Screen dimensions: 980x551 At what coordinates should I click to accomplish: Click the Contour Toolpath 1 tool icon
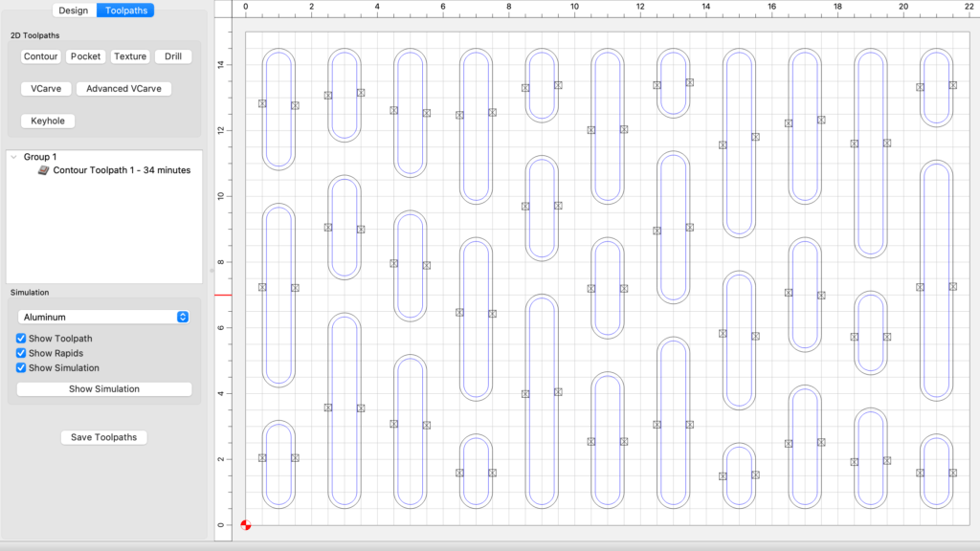(x=44, y=170)
